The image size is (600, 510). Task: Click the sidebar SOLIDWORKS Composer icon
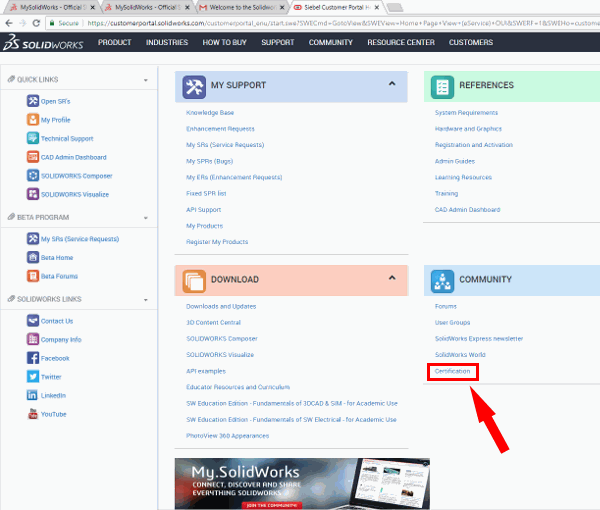point(33,175)
